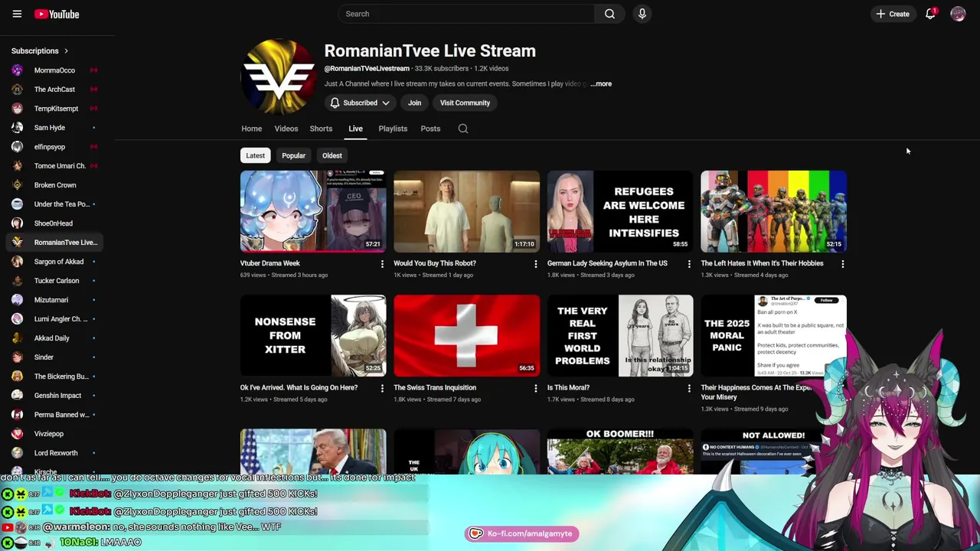Open ShoeOnHead subscription link
This screenshot has height=551, width=980.
coord(54,223)
